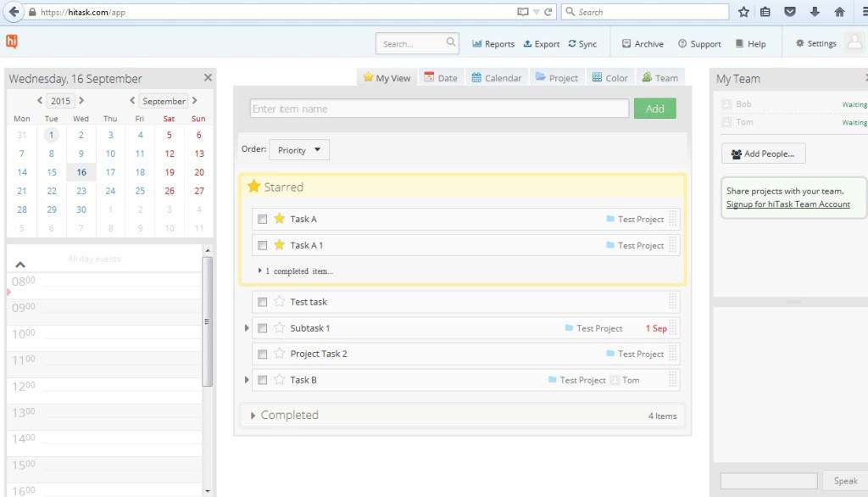Viewport: 868px width, 497px height.
Task: Open the Archive
Action: (643, 44)
